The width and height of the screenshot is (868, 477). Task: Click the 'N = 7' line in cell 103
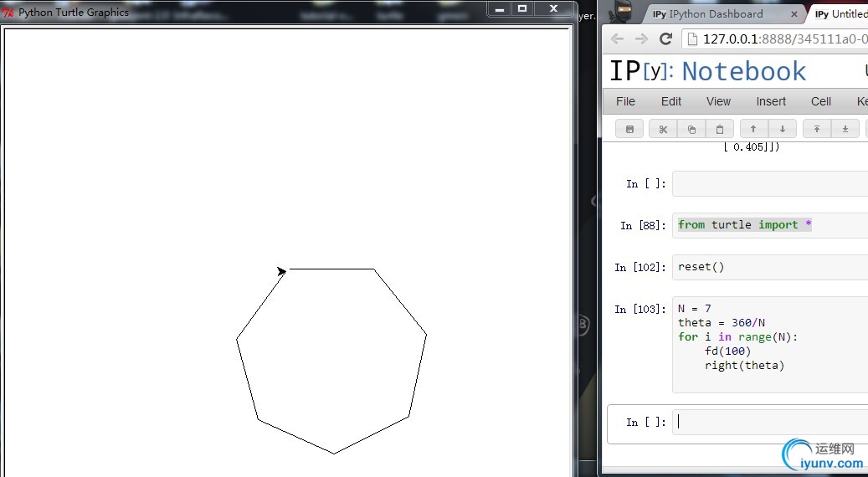pos(695,308)
